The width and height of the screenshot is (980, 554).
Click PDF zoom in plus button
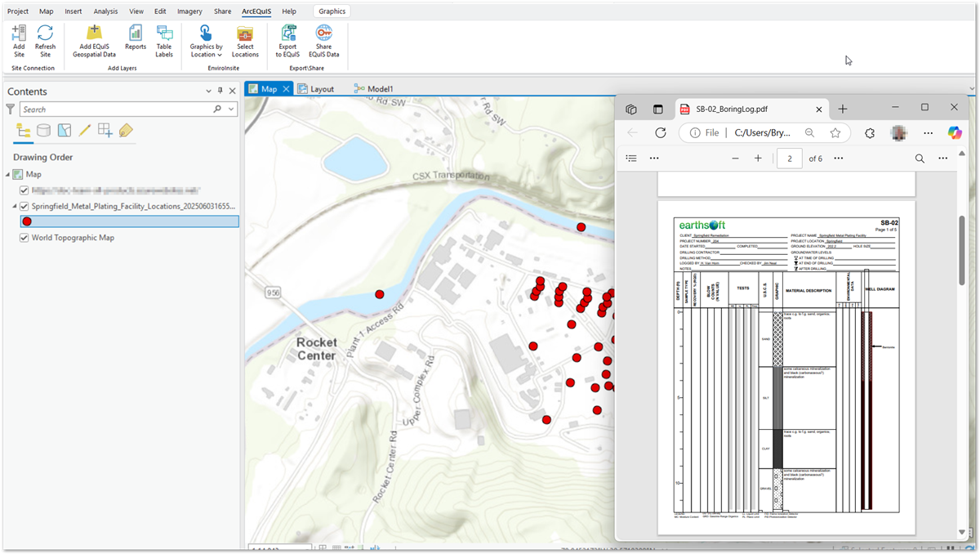(758, 159)
